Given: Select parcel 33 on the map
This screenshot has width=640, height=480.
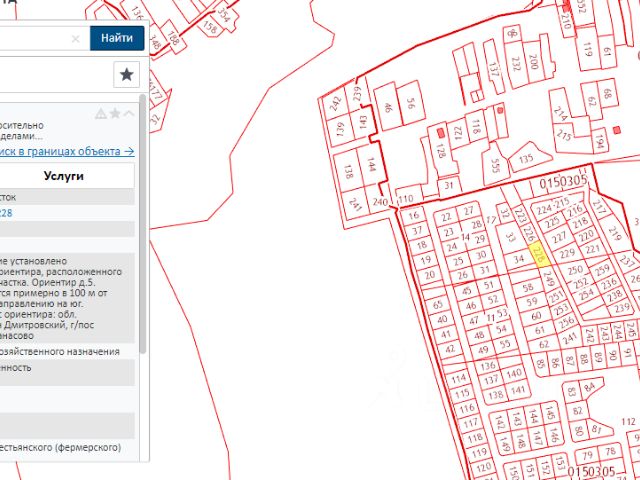Looking at the screenshot, I should pyautogui.click(x=510, y=238).
